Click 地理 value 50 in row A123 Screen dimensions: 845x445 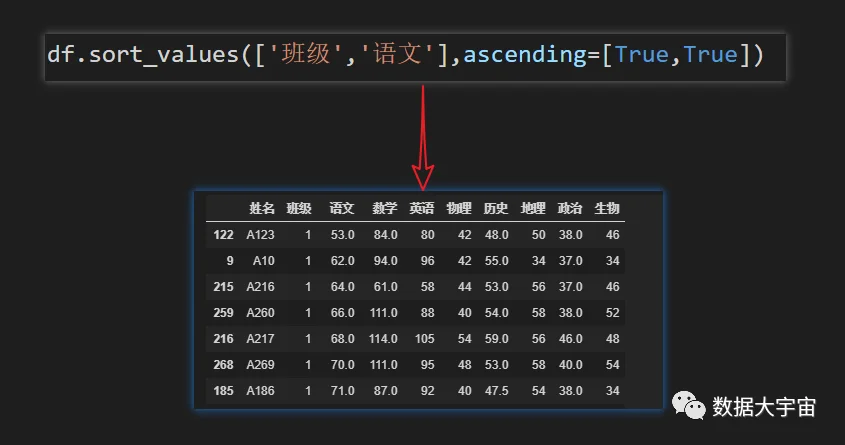(539, 235)
